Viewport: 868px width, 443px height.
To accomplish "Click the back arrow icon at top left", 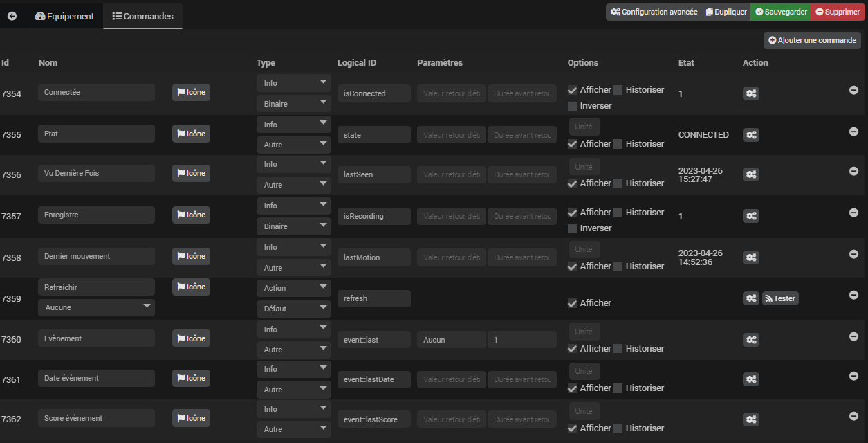I will click(x=12, y=16).
